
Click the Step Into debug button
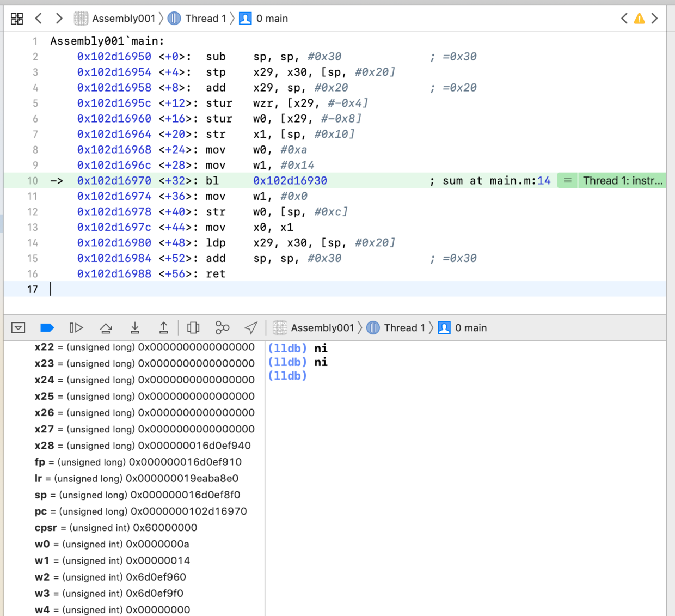pos(135,328)
